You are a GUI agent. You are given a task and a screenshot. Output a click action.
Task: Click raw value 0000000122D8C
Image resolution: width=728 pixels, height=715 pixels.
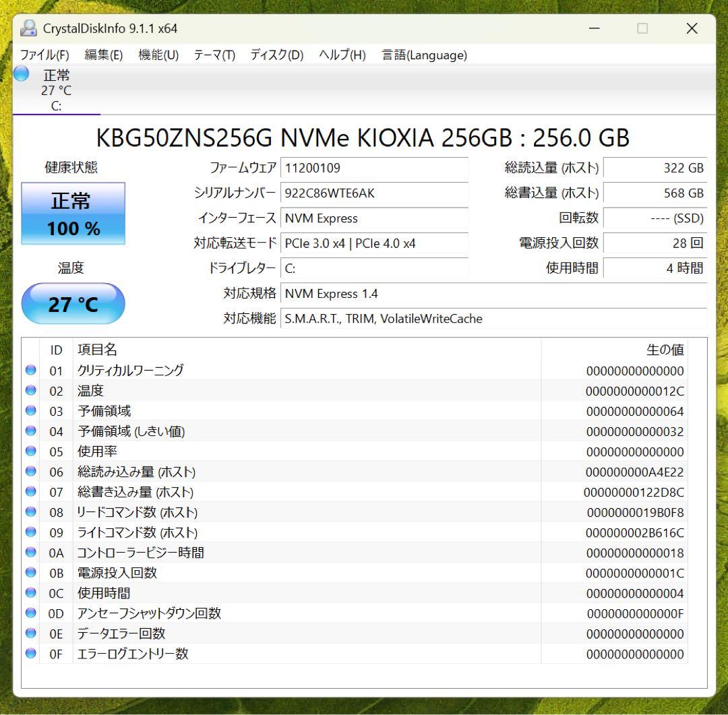point(634,492)
